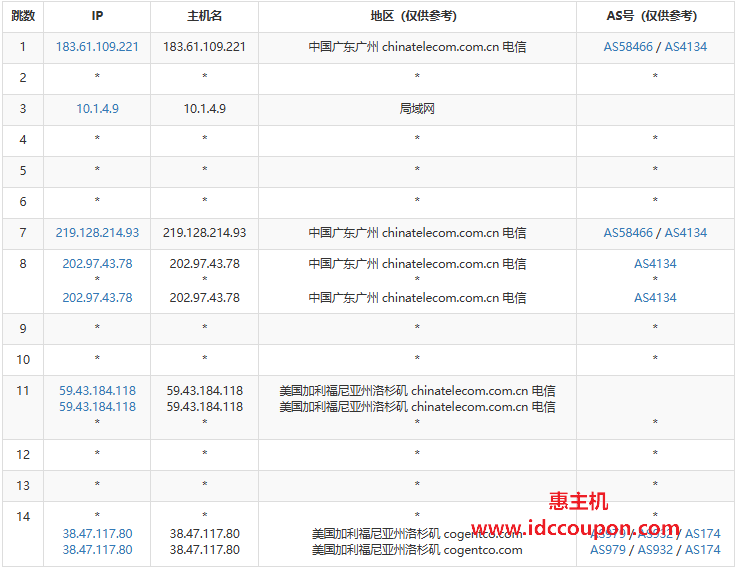Select the AS号（仅供参考） column header
Image resolution: width=735 pixels, height=567 pixels.
[x=655, y=16]
